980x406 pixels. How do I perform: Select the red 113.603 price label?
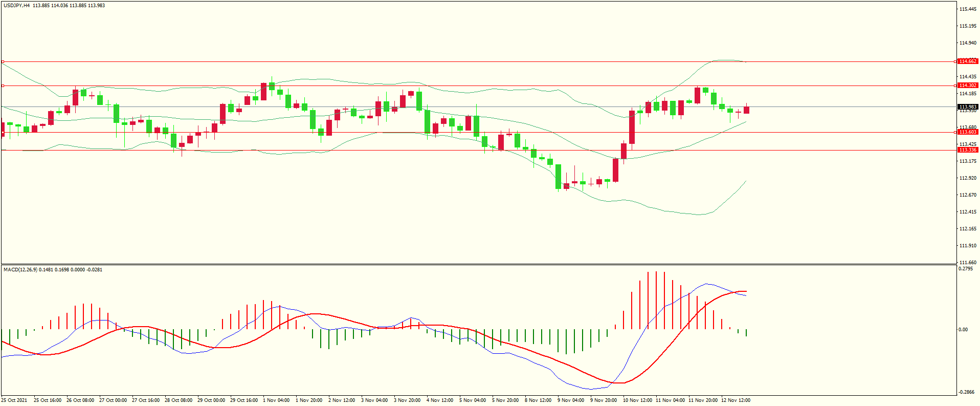click(x=967, y=132)
